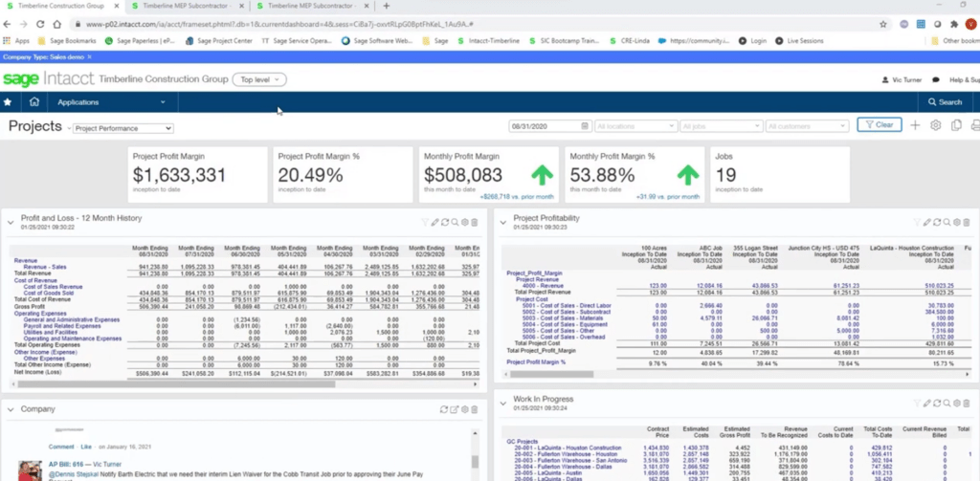Add a dashboard component with plus icon

click(915, 125)
